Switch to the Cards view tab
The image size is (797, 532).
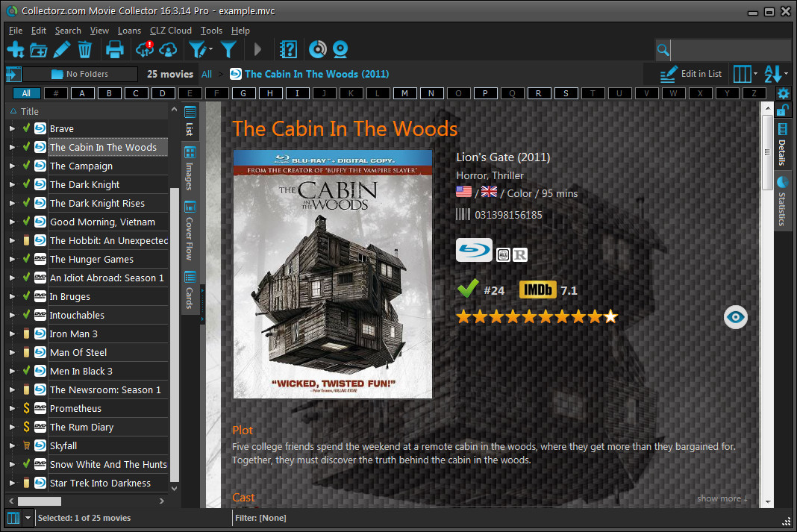(x=190, y=291)
